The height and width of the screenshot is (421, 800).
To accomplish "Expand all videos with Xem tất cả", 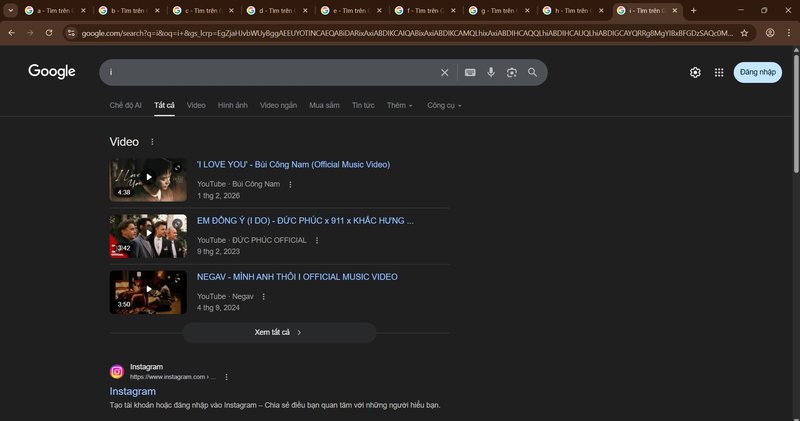I will (x=279, y=332).
